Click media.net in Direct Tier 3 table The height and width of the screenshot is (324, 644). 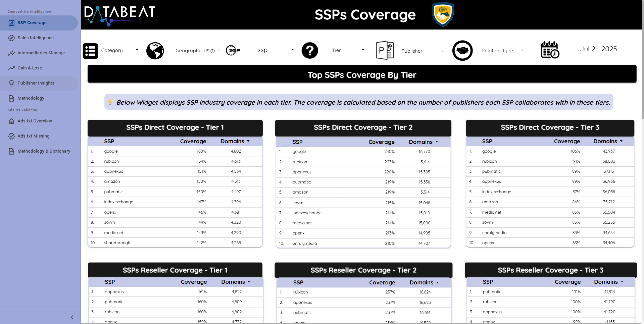492,212
